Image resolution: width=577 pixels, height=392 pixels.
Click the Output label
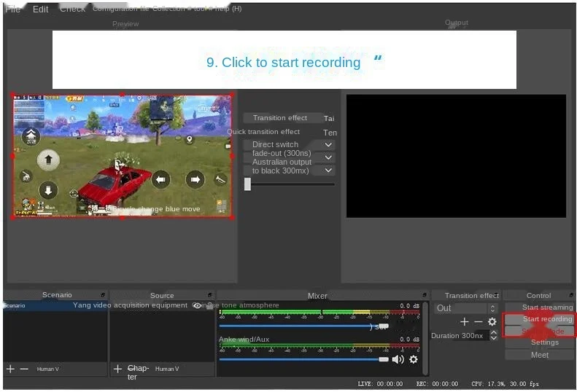(x=457, y=23)
